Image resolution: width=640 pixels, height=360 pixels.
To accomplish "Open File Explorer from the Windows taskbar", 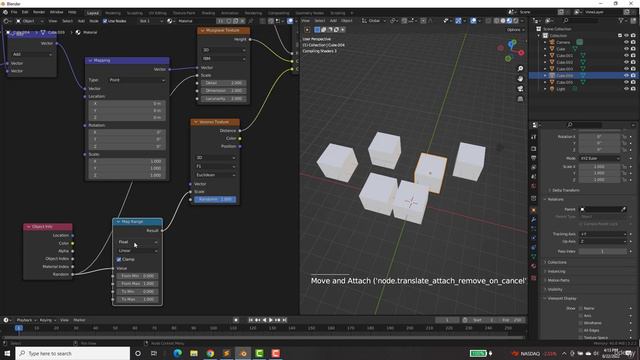I will coord(194,353).
